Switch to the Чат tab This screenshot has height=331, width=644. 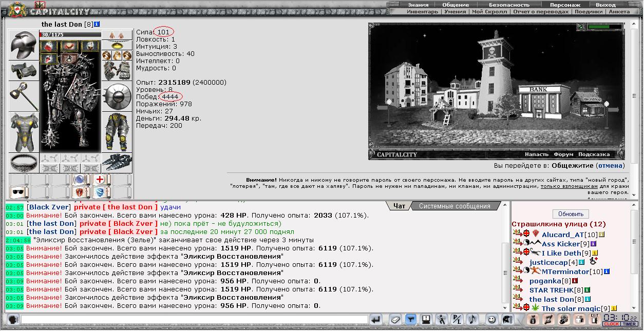[399, 206]
